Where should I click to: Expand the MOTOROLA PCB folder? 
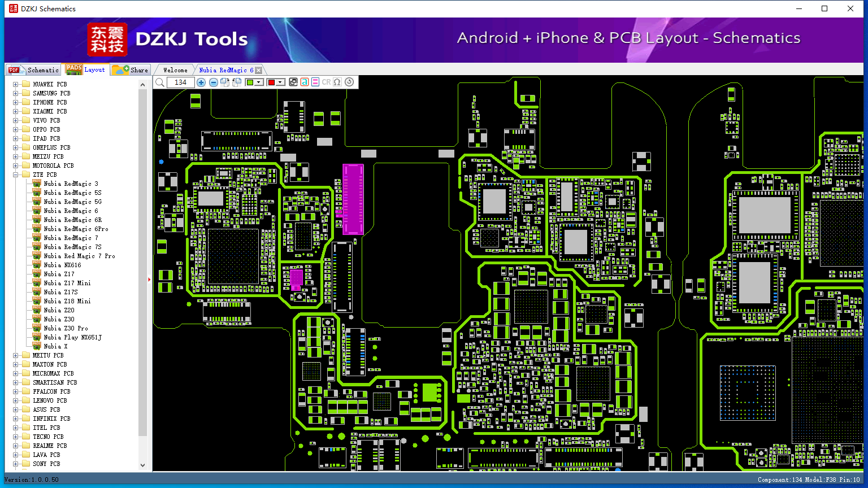pos(16,165)
